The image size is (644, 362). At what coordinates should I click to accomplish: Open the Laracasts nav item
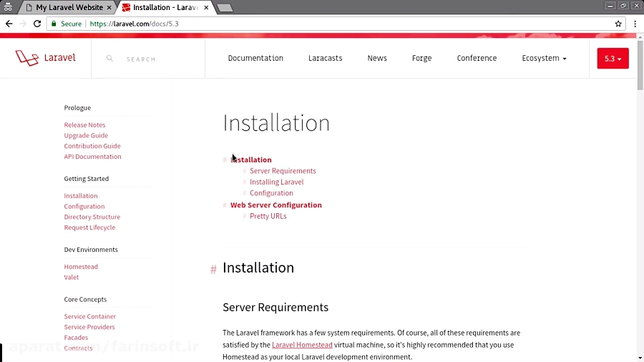(x=325, y=59)
